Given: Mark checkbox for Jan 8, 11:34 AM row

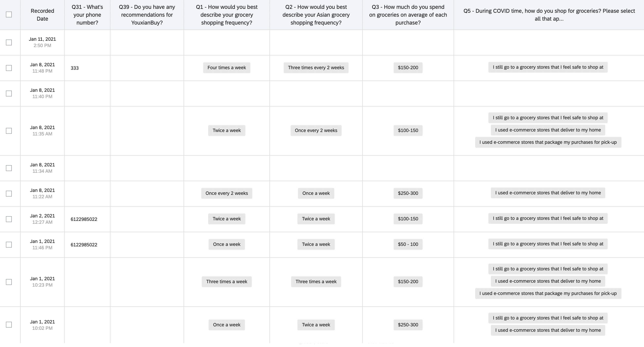Looking at the screenshot, I should [x=9, y=168].
